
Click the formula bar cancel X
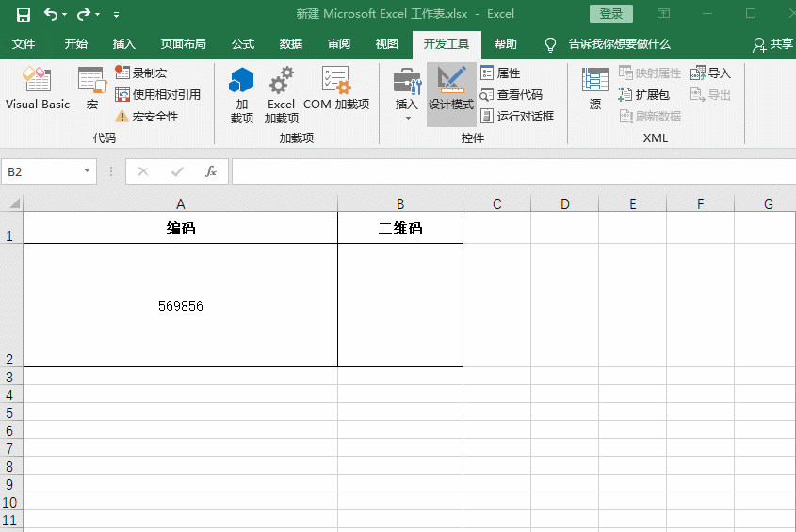pyautogui.click(x=143, y=171)
